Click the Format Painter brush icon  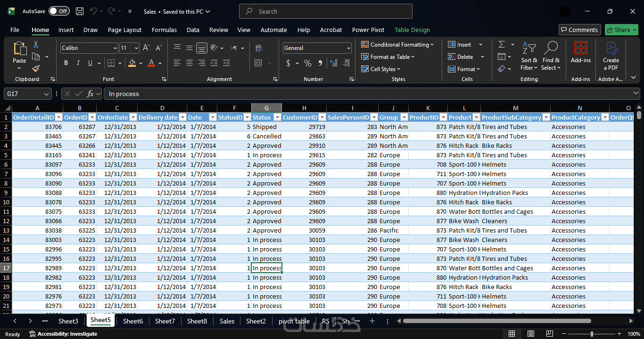tap(36, 69)
